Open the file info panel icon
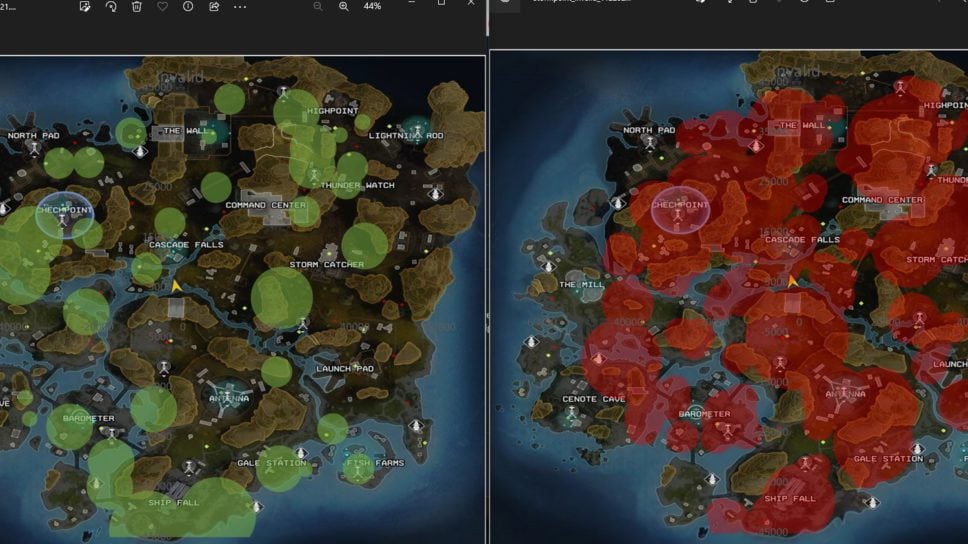 188,6
